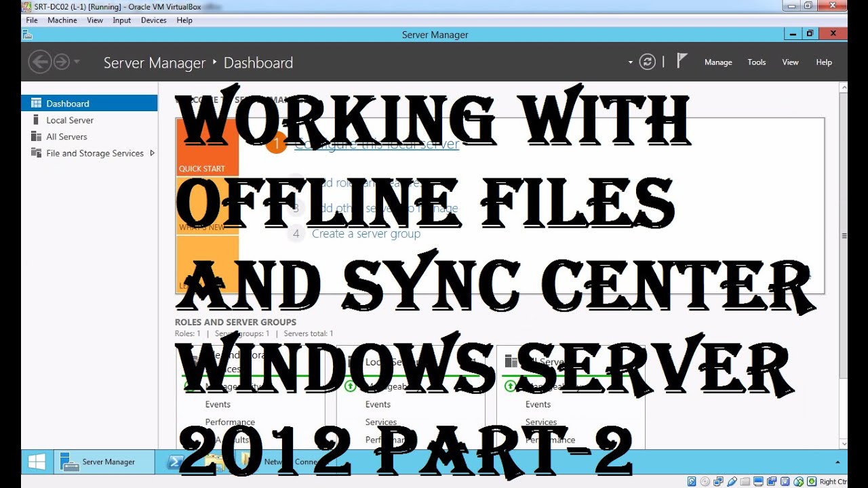Click VirtualBox display status icon

coord(759,482)
